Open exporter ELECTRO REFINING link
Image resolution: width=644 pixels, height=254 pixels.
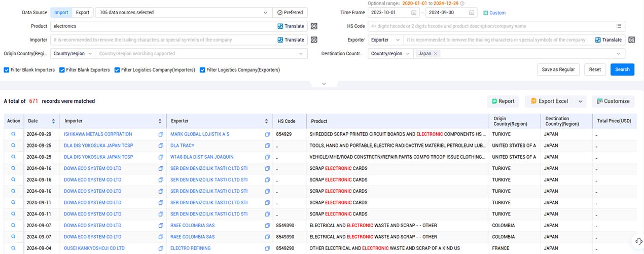pyautogui.click(x=190, y=248)
